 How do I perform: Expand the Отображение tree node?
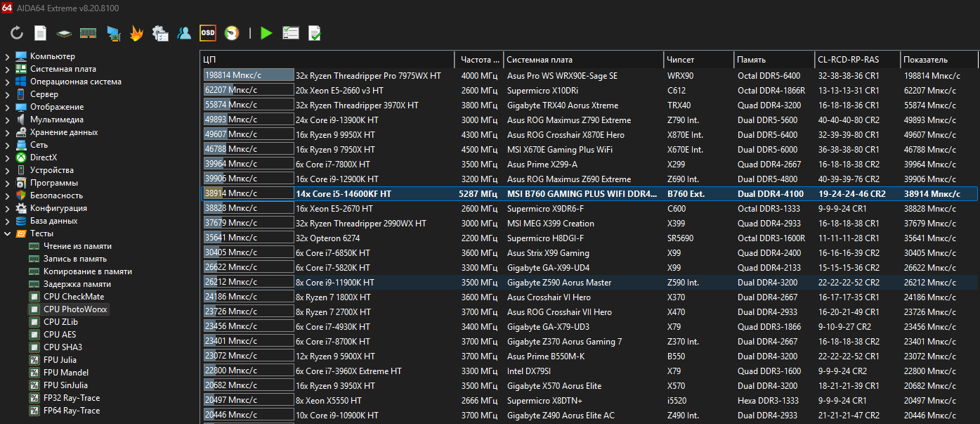pos(7,107)
